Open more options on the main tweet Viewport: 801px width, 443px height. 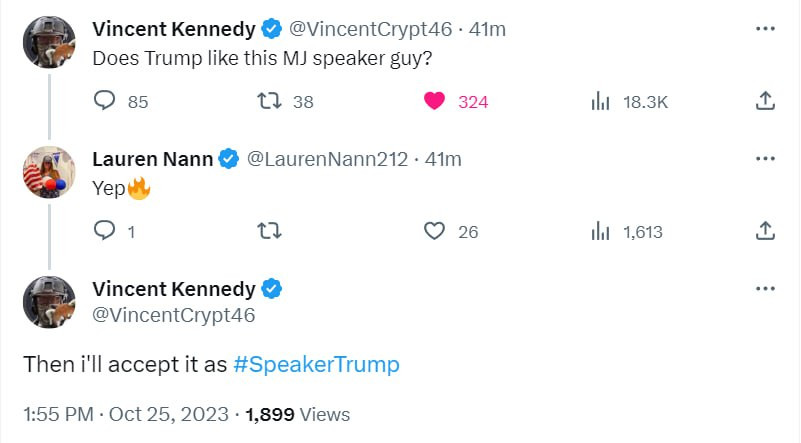coord(765,289)
